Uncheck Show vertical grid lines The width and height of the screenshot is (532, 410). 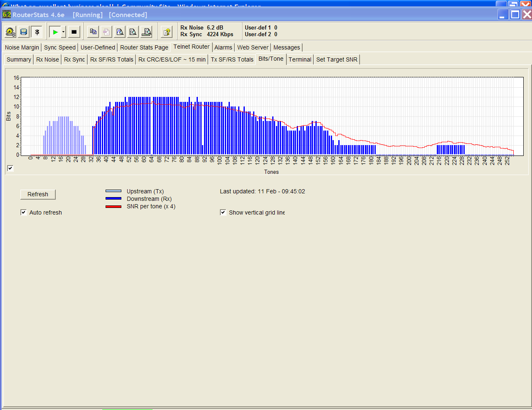click(x=223, y=212)
